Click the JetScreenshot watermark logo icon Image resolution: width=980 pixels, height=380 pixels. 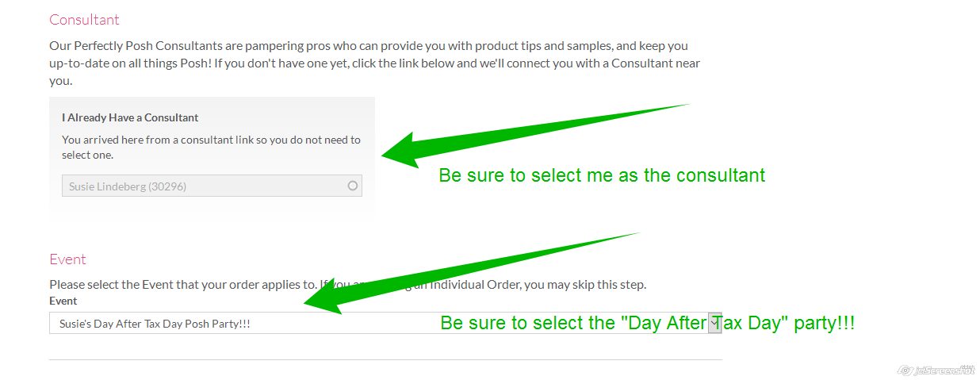coord(905,370)
